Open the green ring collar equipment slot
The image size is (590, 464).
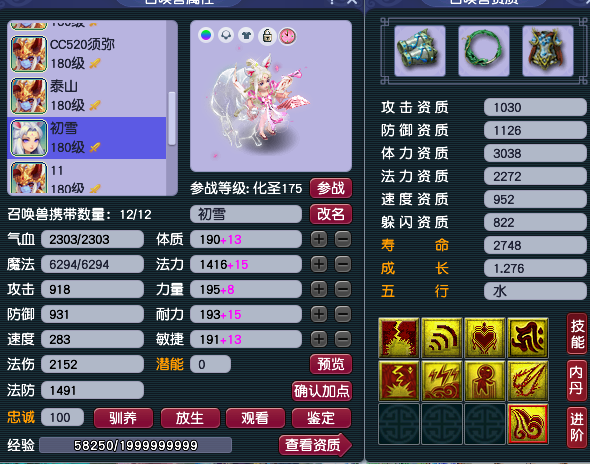484,51
